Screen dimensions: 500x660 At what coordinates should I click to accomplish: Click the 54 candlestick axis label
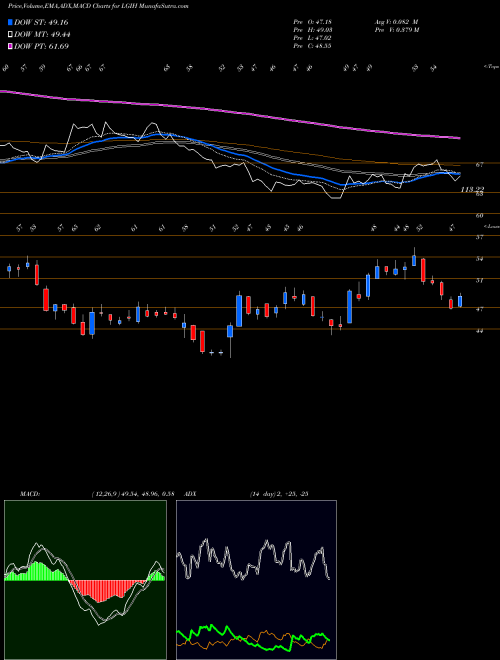479,259
